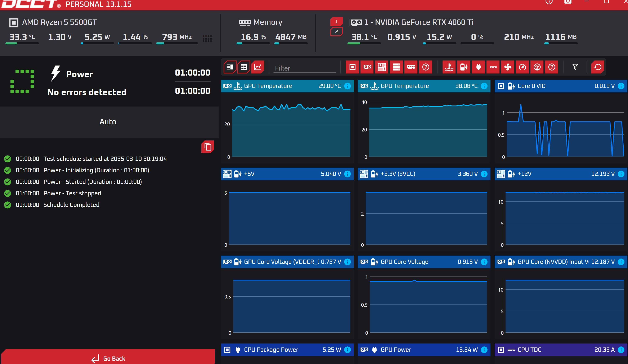Show info for the +5V sensor
This screenshot has width=628, height=364.
[347, 174]
